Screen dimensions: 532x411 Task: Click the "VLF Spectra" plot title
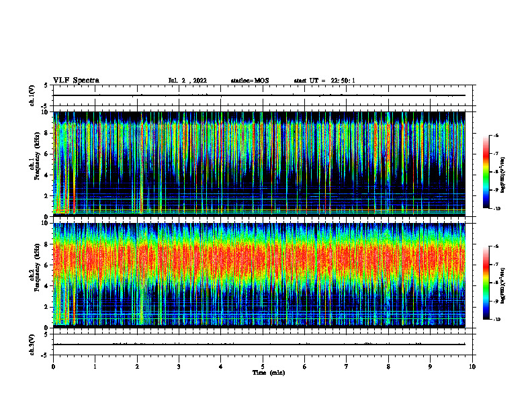click(76, 81)
